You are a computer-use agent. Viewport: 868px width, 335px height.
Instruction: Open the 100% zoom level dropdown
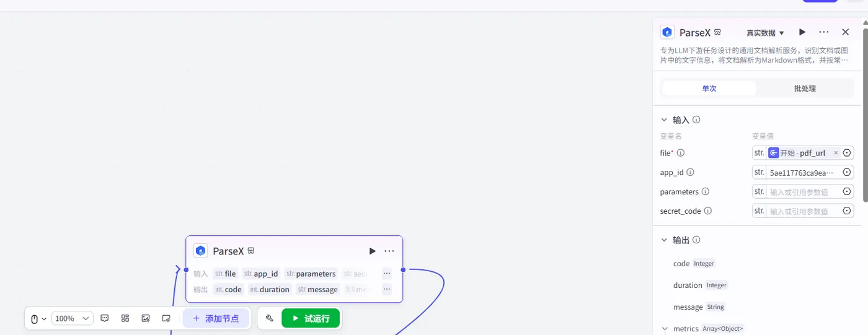click(x=73, y=318)
